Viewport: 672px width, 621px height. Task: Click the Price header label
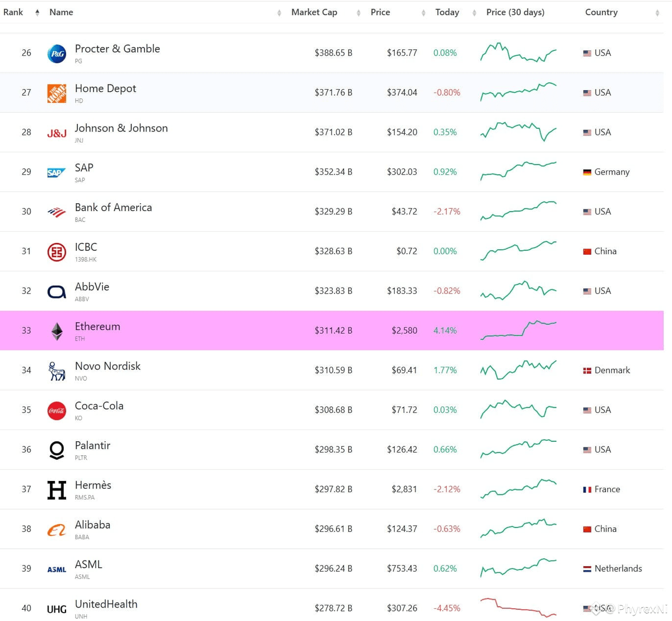tap(380, 12)
